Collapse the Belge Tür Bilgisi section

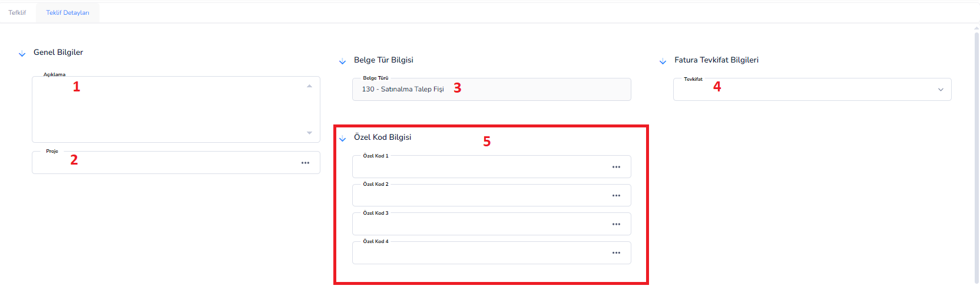pyautogui.click(x=342, y=62)
